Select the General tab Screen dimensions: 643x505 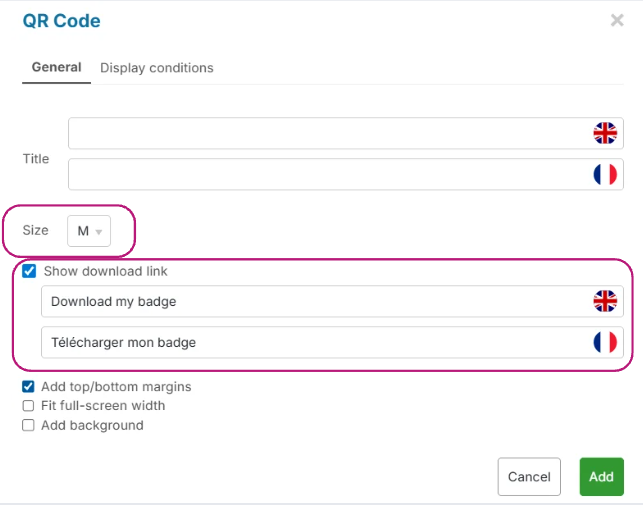[x=56, y=68]
